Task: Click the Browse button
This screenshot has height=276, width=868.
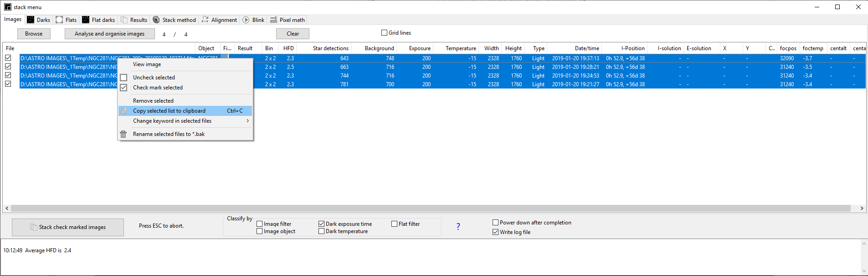Action: 34,34
